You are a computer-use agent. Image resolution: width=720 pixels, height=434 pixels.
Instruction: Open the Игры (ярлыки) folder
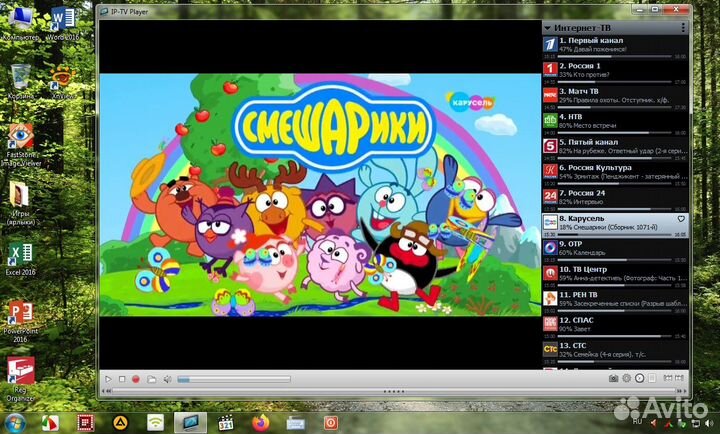pos(21,203)
